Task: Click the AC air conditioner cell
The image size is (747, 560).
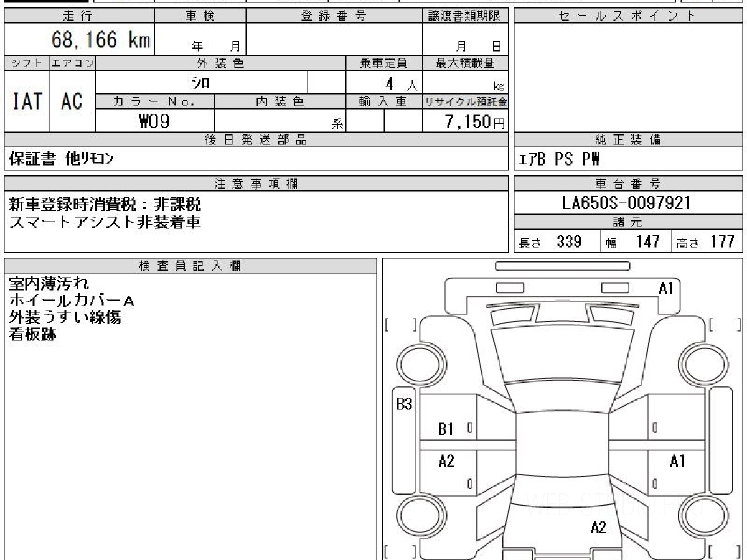Action: (x=72, y=101)
